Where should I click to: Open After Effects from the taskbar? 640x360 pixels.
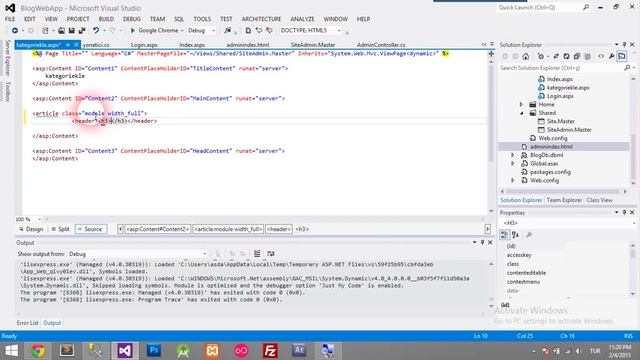[x=299, y=351]
